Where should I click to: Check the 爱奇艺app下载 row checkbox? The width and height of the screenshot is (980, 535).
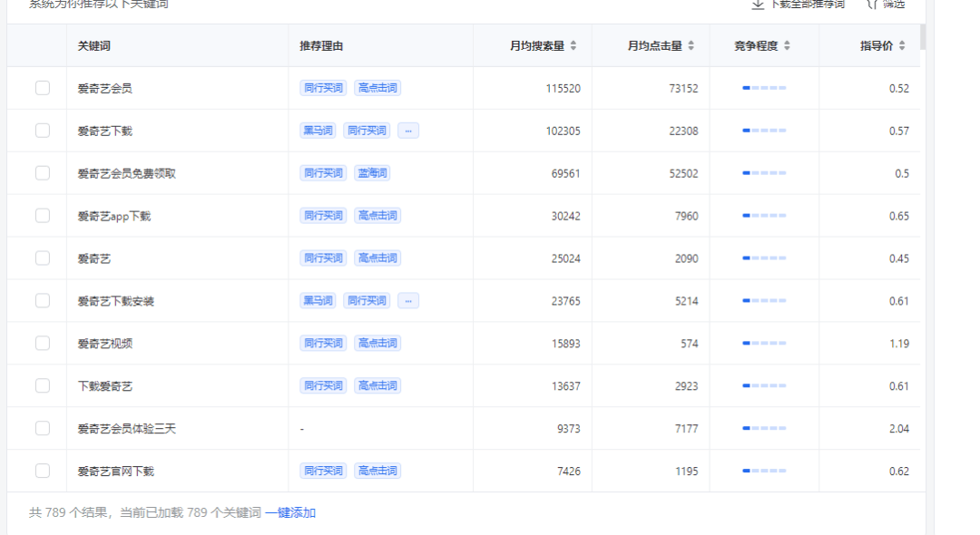tap(43, 216)
